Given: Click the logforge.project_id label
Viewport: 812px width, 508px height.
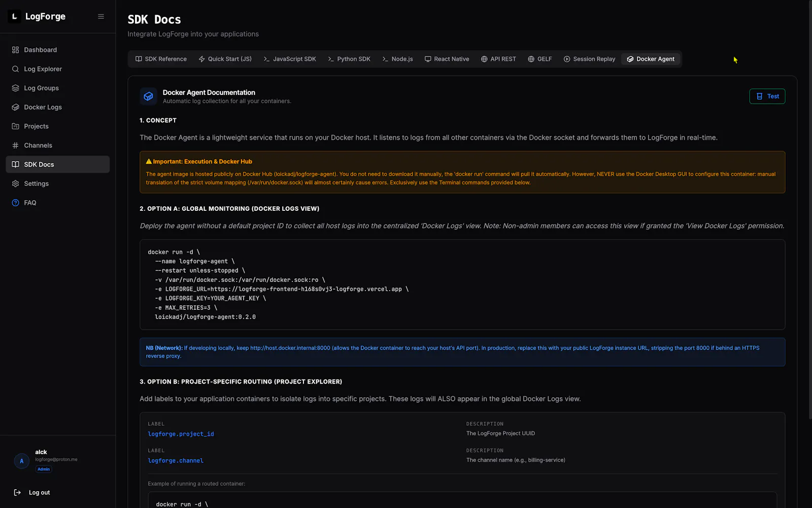Looking at the screenshot, I should tap(181, 434).
